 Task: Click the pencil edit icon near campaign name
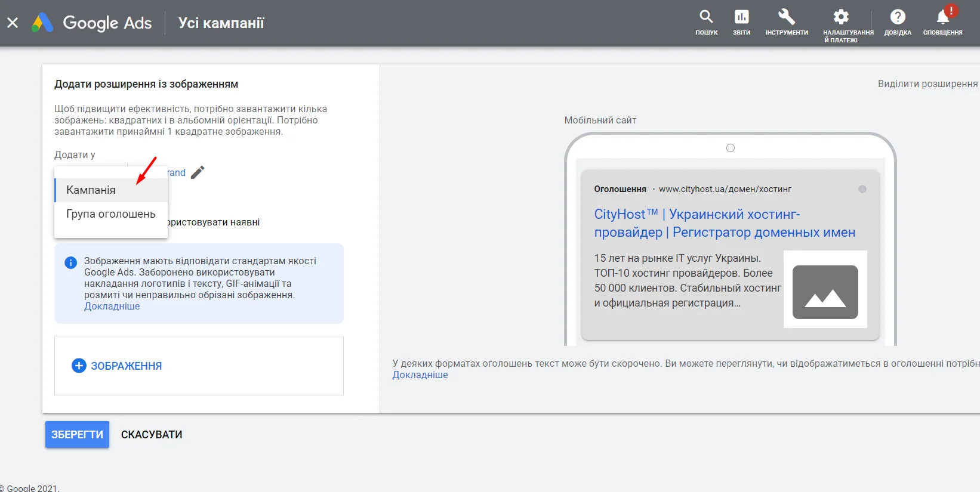pyautogui.click(x=198, y=172)
